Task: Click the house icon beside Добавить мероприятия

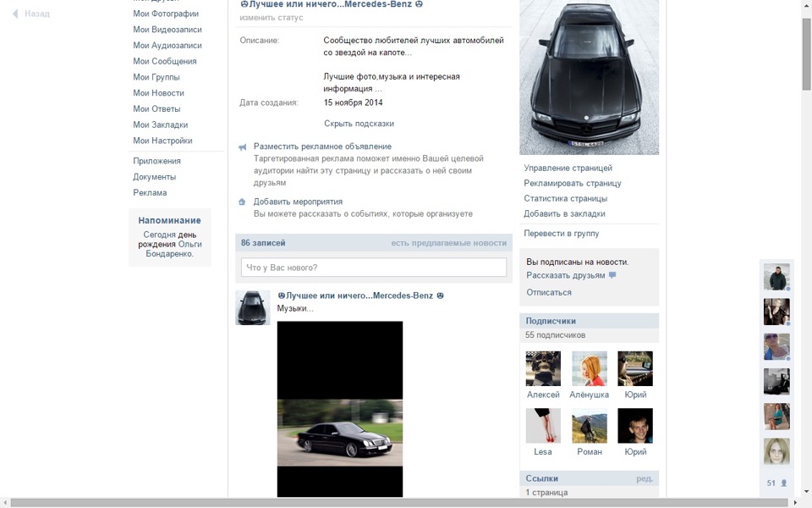Action: point(242,202)
